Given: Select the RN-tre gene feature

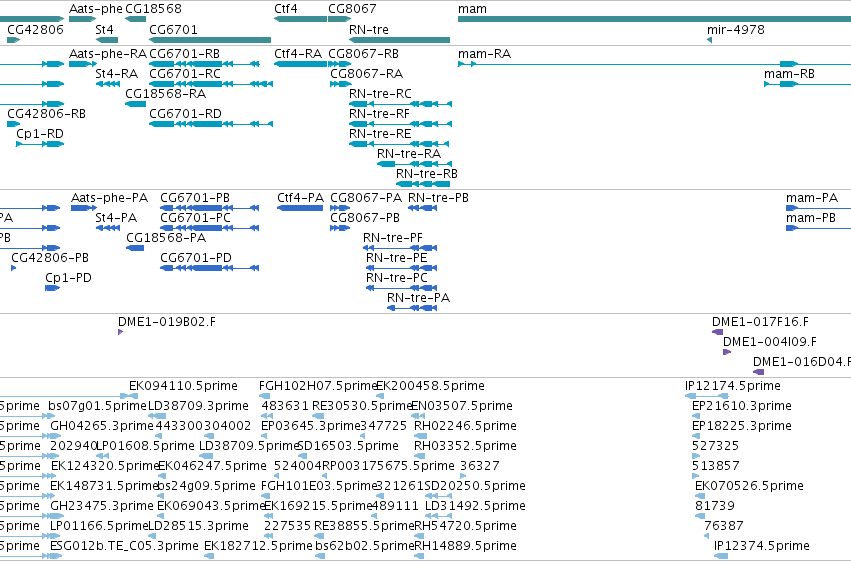Looking at the screenshot, I should click(399, 40).
